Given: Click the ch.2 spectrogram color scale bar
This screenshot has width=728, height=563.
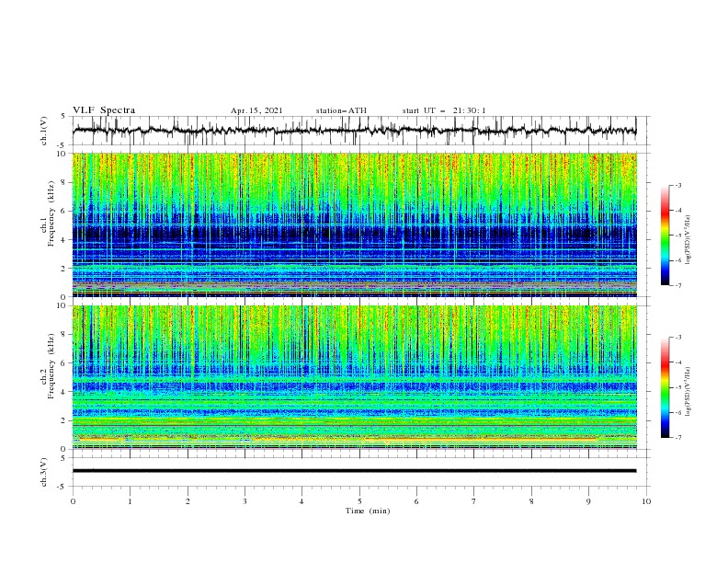Looking at the screenshot, I should pos(665,387).
